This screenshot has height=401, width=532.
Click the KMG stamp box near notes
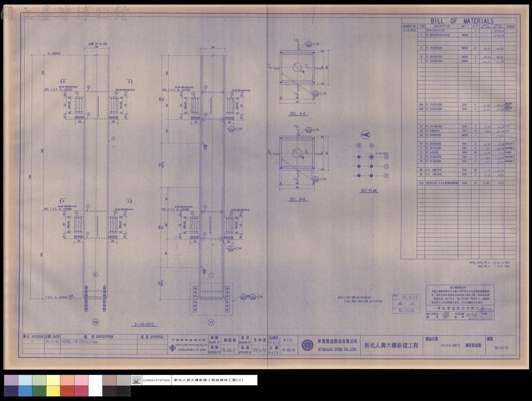[406, 304]
